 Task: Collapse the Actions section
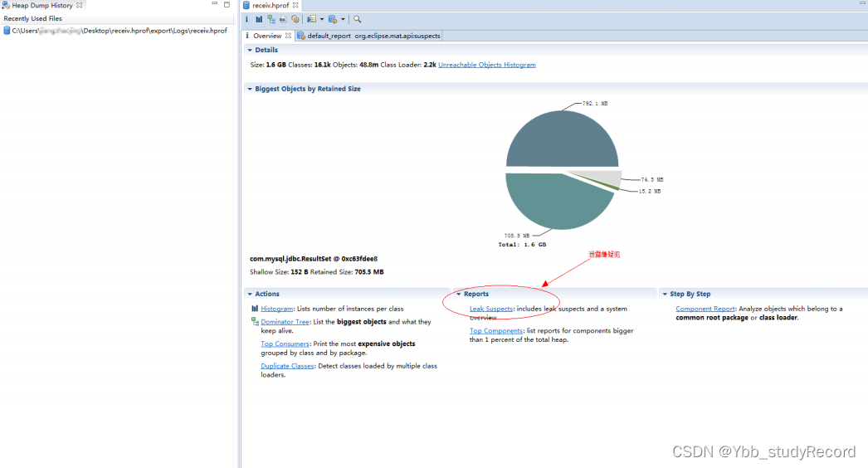(250, 294)
